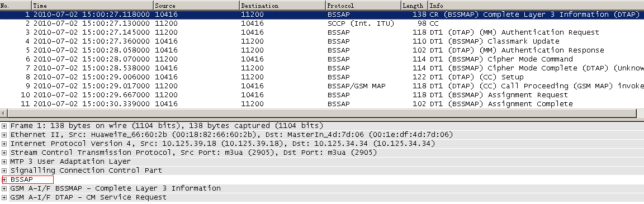644x204 pixels.
Task: Select packet 4 Classmark Update row
Action: point(322,41)
